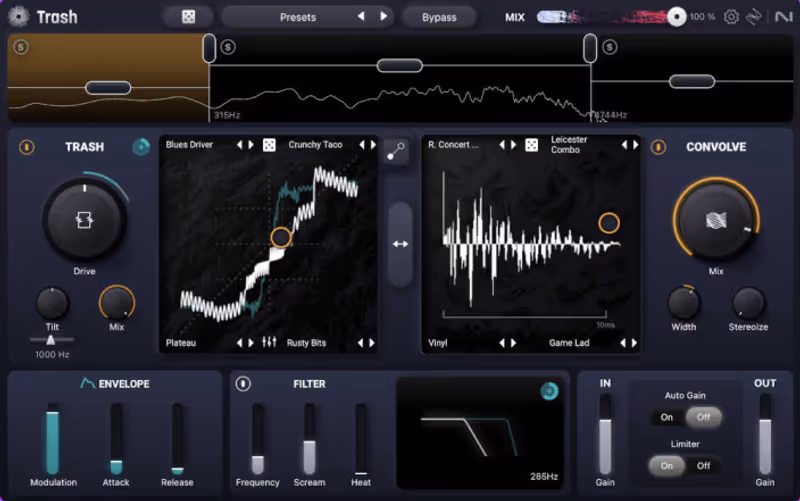Toggle the CONVOLVE module power button
800x501 pixels.
pos(658,147)
